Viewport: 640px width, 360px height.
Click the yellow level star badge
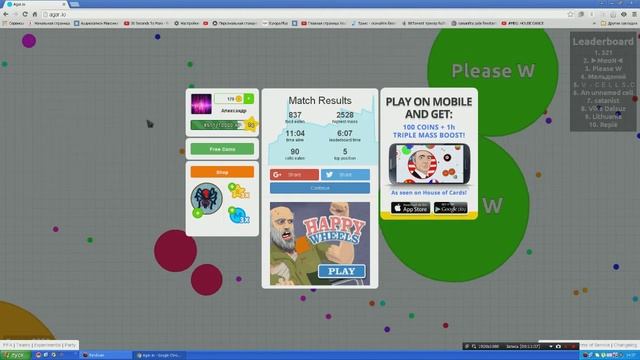tap(251, 124)
